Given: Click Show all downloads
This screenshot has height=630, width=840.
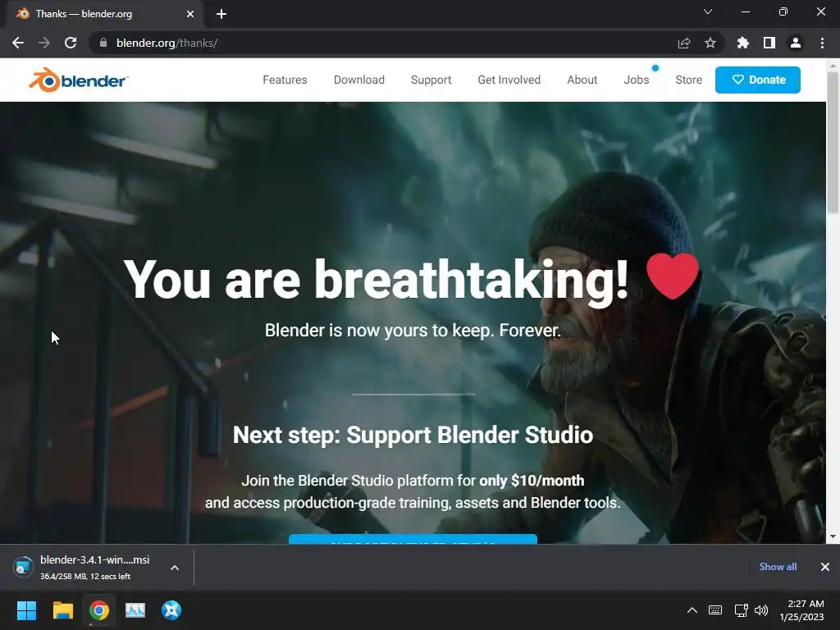Looking at the screenshot, I should click(x=778, y=567).
